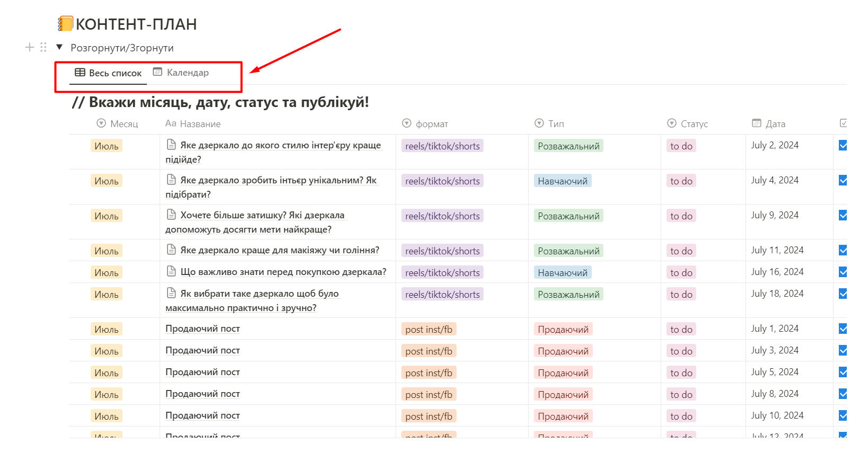This screenshot has width=868, height=452.
Task: Open the Продаючий пост dated July 1, 2024
Action: [x=203, y=329]
